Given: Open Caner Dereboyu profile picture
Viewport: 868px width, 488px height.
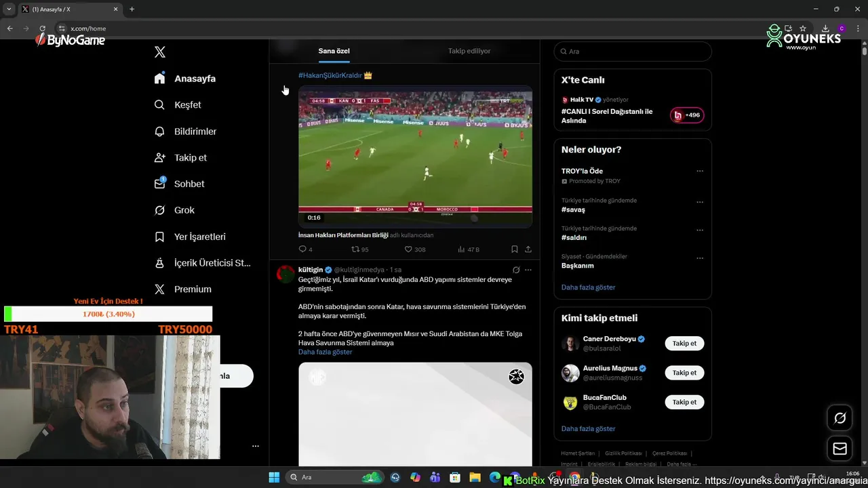Looking at the screenshot, I should coord(570,344).
